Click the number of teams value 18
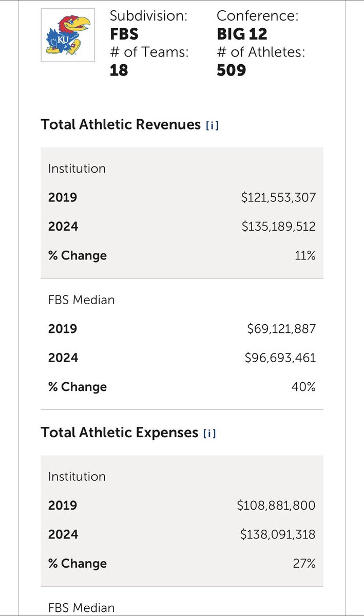Image resolution: width=364 pixels, height=616 pixels. click(119, 69)
